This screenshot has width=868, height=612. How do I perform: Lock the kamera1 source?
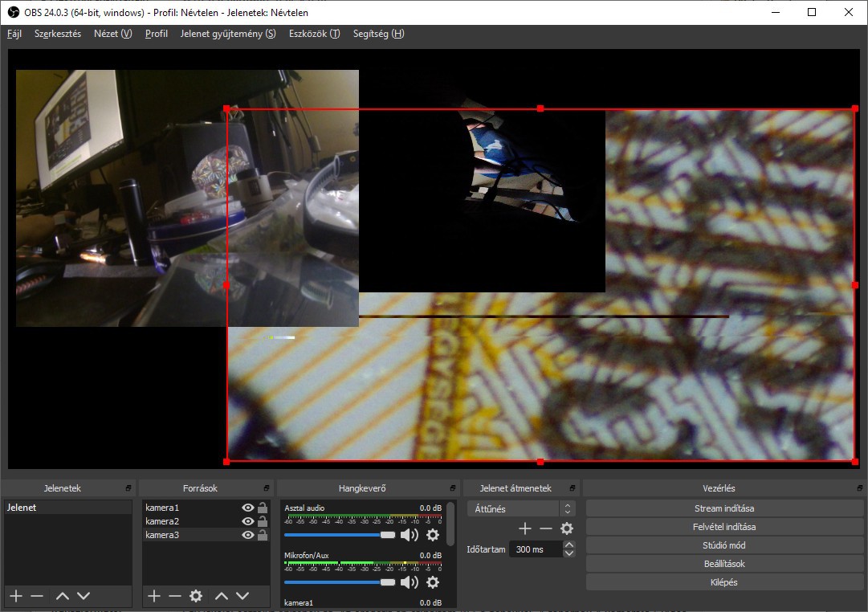263,508
